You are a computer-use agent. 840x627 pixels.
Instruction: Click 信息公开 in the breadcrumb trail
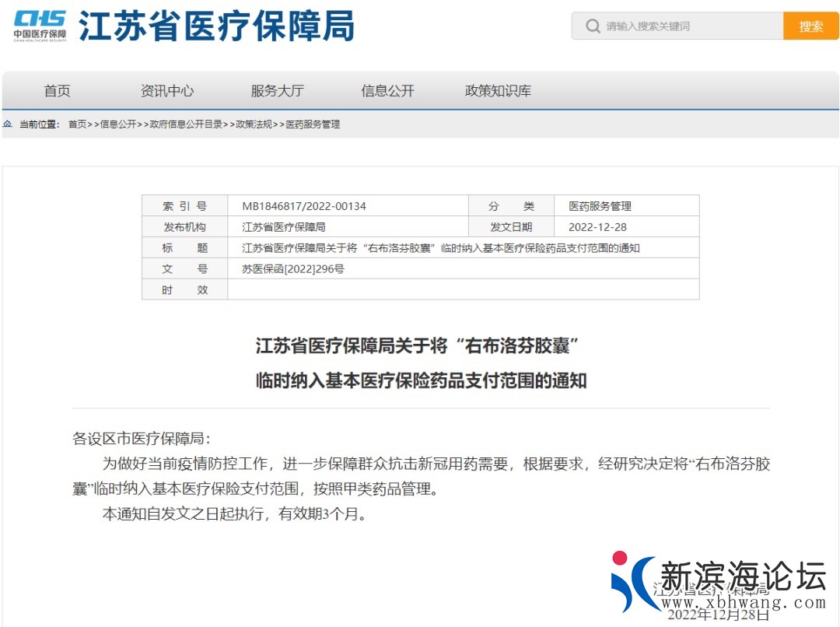(118, 124)
